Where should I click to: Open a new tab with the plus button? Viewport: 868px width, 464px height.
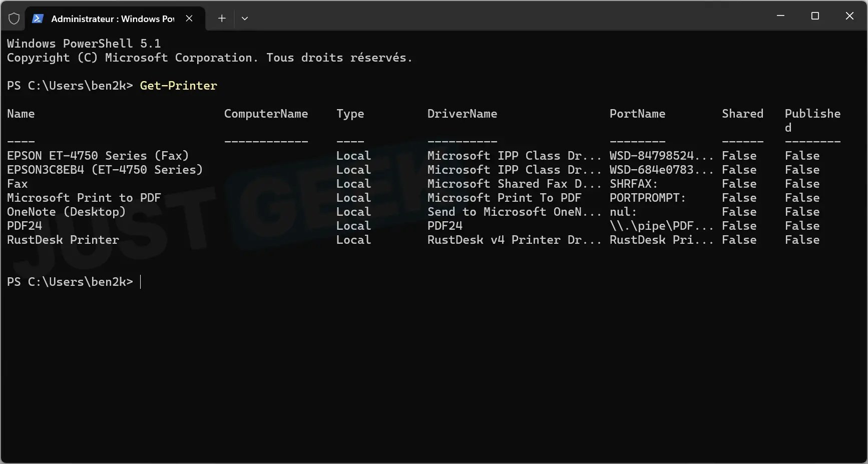(x=222, y=19)
